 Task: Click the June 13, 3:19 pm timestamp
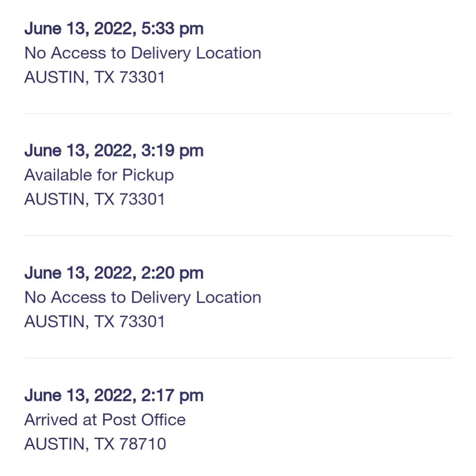click(114, 151)
